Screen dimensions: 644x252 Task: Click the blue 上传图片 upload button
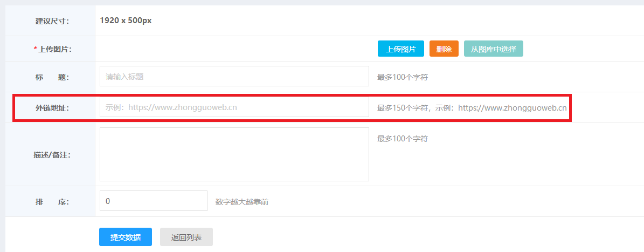coord(400,49)
